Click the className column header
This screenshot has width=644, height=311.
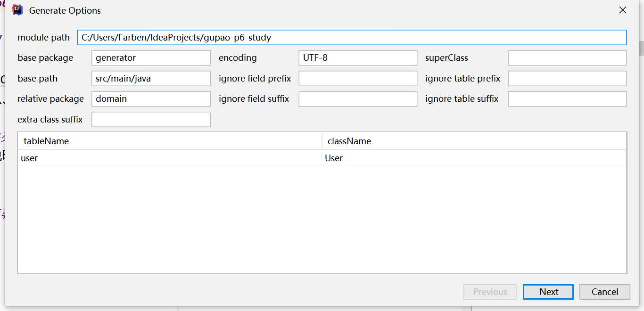coord(474,141)
